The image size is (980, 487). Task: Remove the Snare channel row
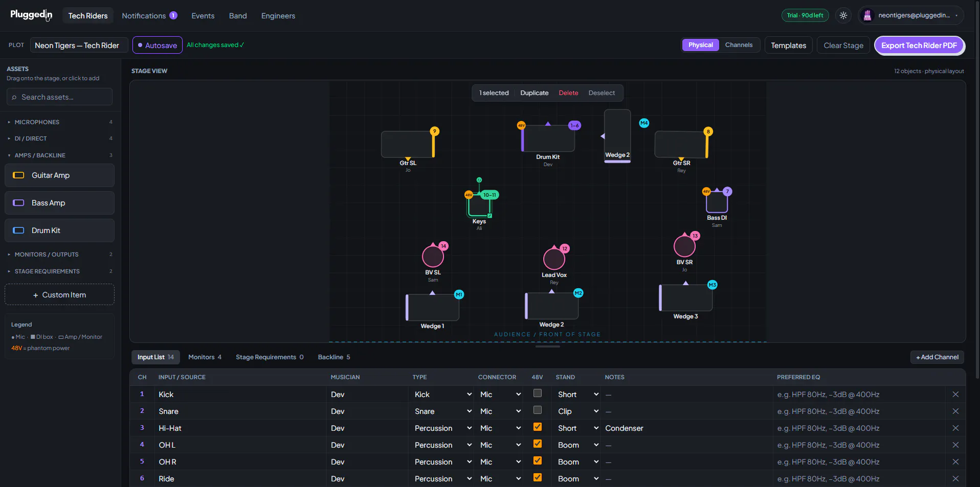pos(955,411)
